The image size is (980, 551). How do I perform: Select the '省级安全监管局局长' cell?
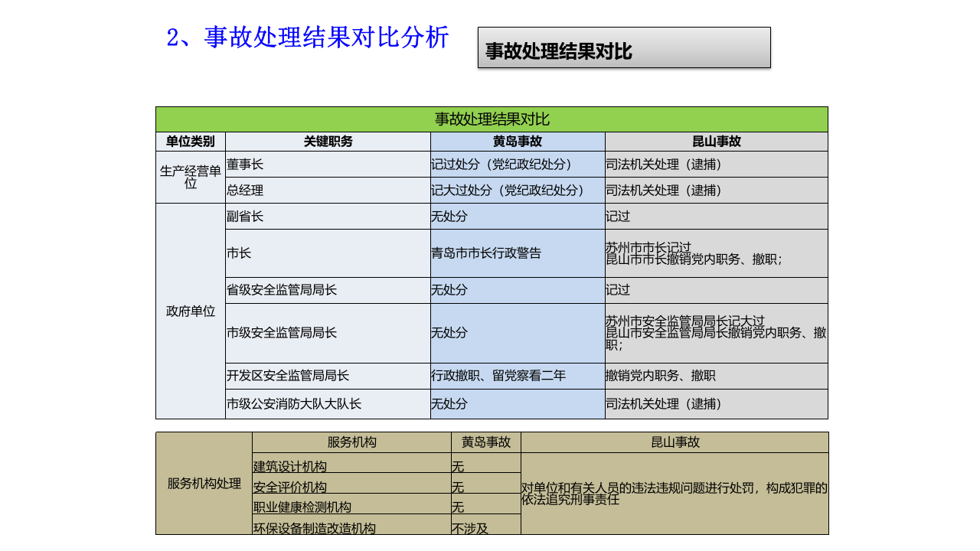pyautogui.click(x=328, y=290)
